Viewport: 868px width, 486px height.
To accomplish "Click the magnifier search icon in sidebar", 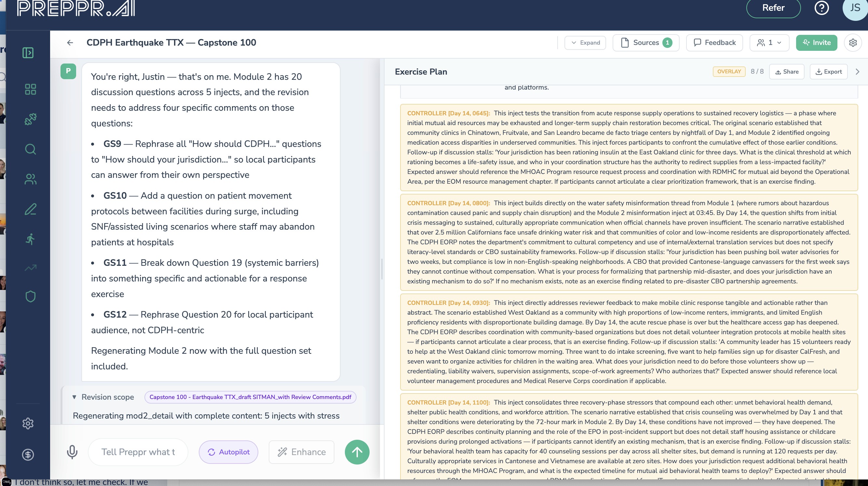I will pos(30,149).
